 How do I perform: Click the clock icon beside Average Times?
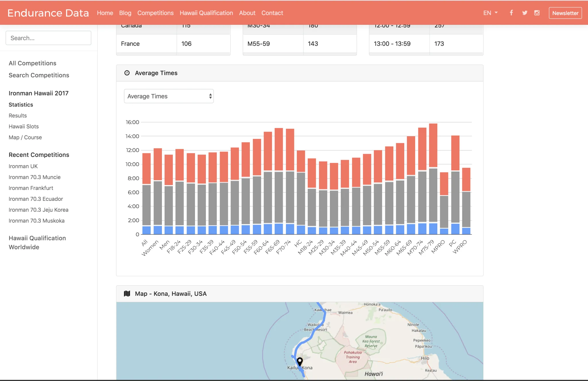coord(127,73)
